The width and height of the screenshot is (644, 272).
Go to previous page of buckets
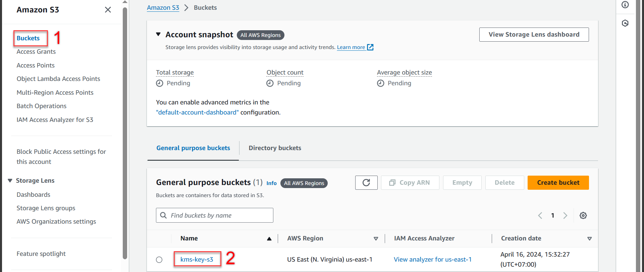pyautogui.click(x=540, y=216)
